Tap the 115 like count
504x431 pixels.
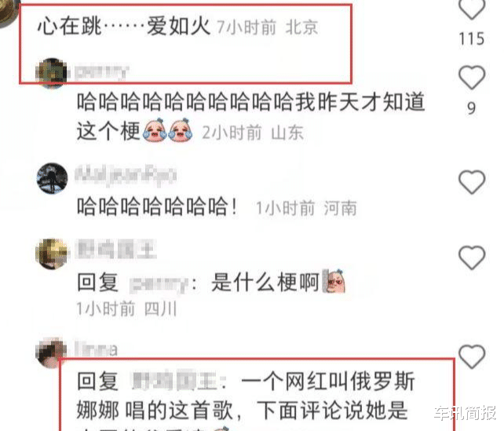coord(472,38)
